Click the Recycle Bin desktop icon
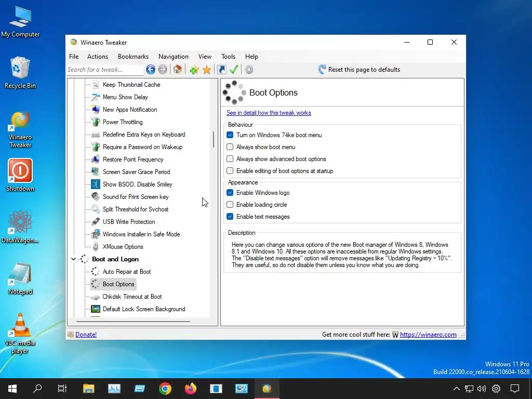Image resolution: width=532 pixels, height=399 pixels. point(20,73)
